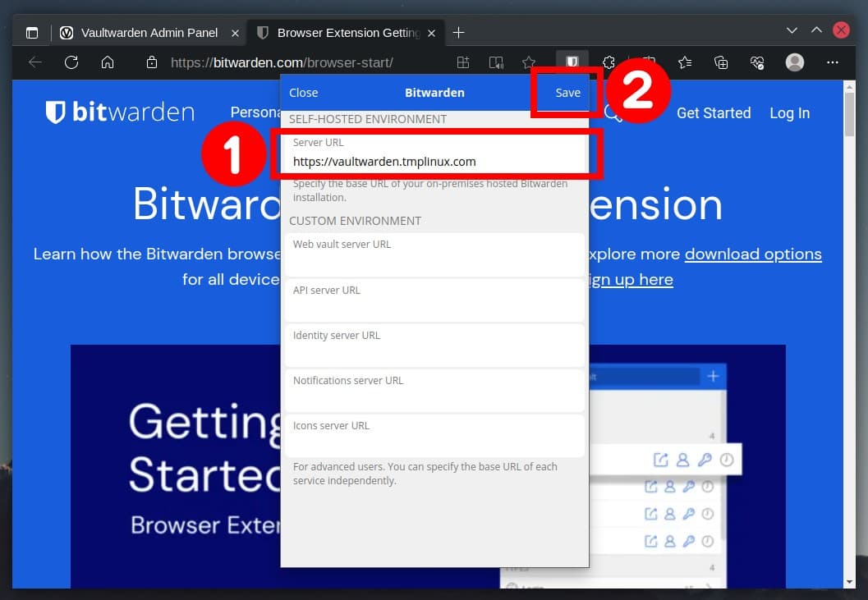Select the Browser Extension Getting Started tab
The image size is (868, 600).
[345, 32]
